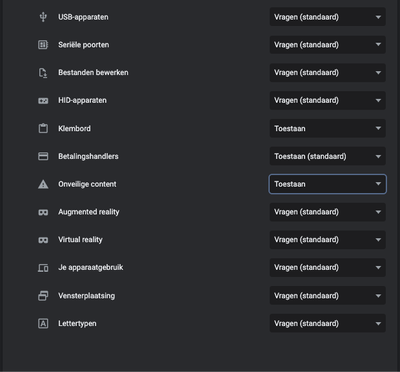
Task: Click the Betalingshandlers credit card icon
Action: [x=43, y=156]
